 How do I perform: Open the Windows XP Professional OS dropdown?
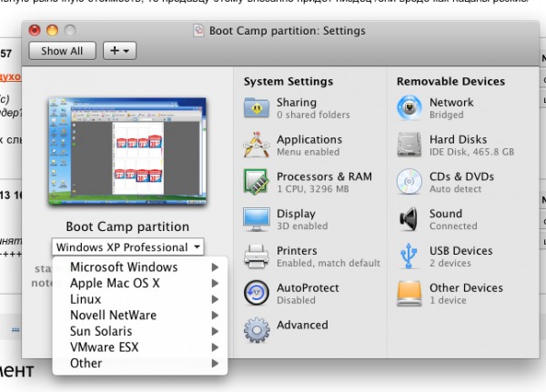[x=127, y=247]
